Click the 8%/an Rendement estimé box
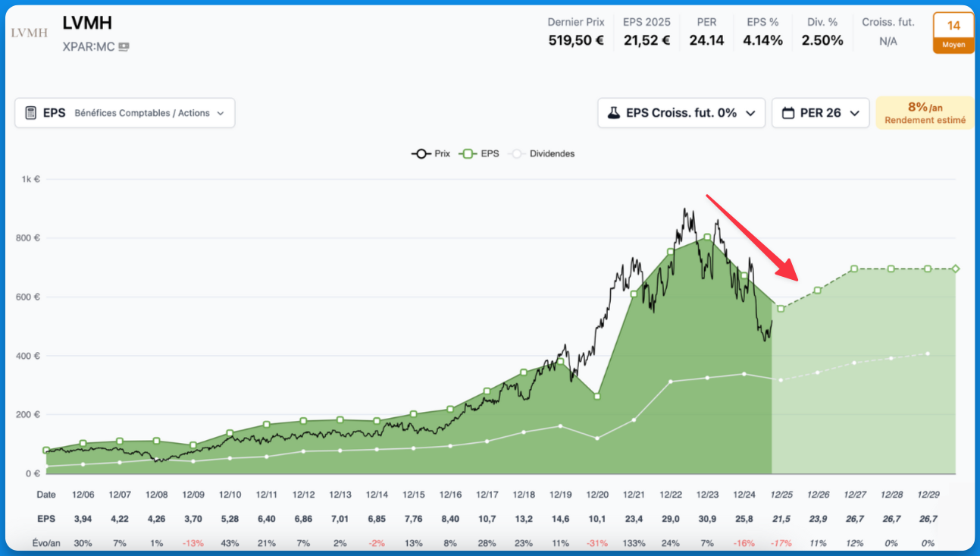 (x=925, y=113)
